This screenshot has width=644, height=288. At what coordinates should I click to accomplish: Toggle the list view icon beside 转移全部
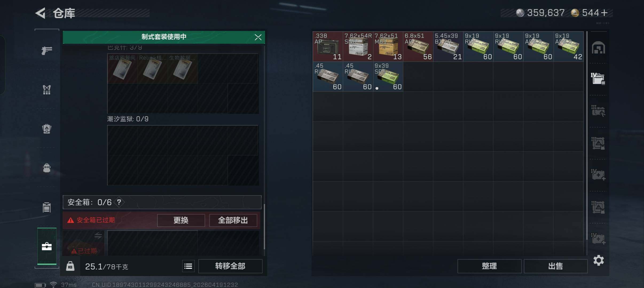coord(188,266)
